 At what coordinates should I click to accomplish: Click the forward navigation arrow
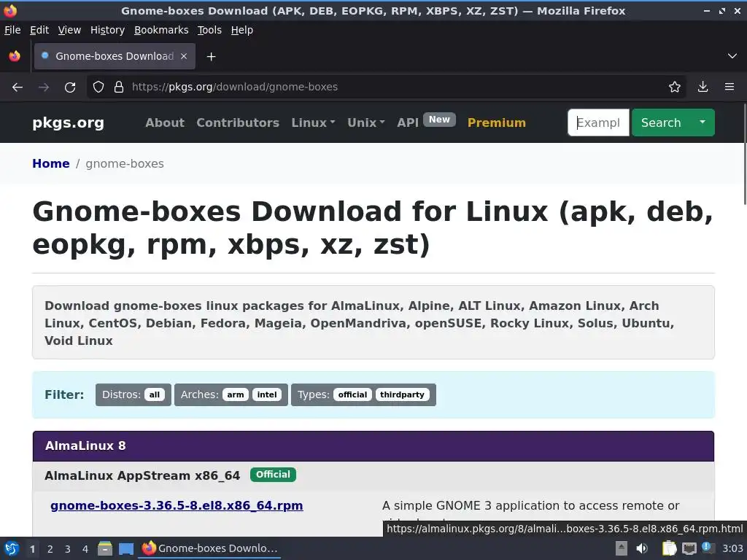click(44, 87)
